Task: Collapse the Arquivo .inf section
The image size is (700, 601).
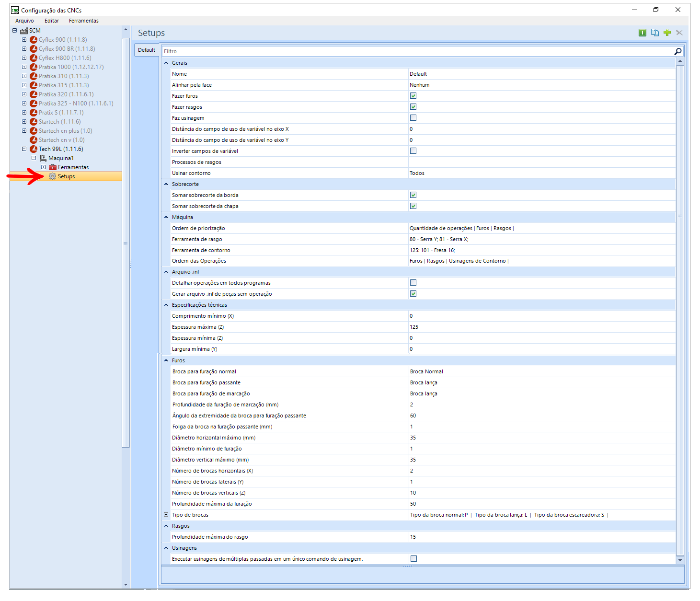Action: tap(166, 272)
